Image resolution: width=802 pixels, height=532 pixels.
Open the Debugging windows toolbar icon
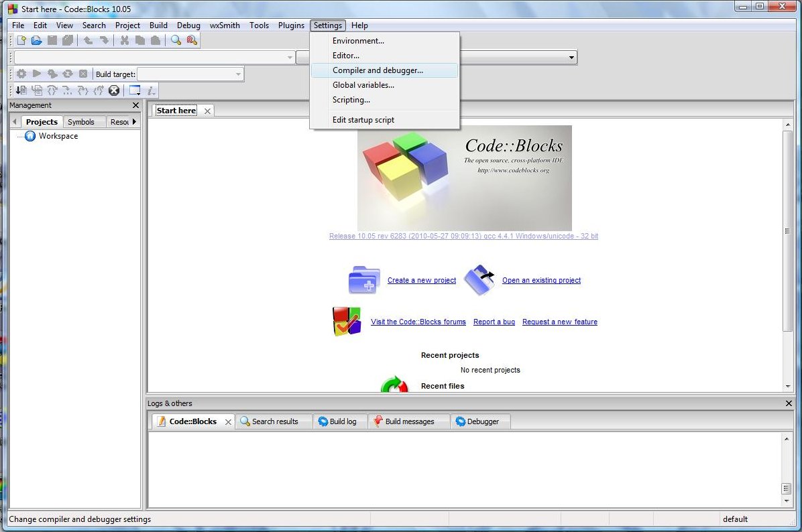click(x=135, y=90)
